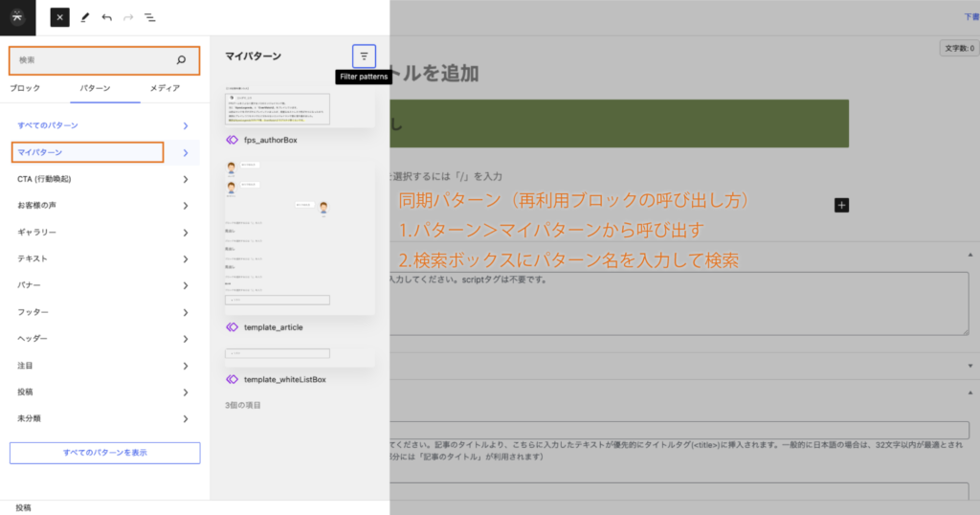
Task: Close the block inserter with the X button
Action: [59, 17]
